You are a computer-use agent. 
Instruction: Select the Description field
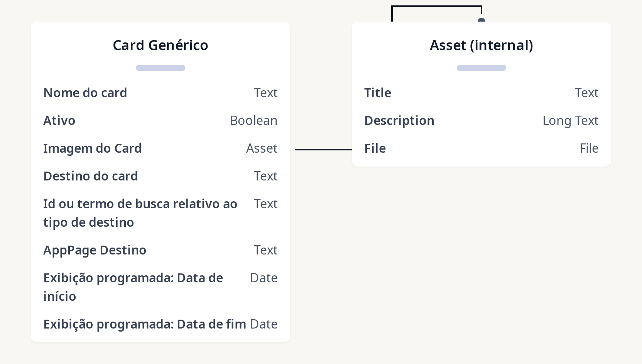[399, 121]
